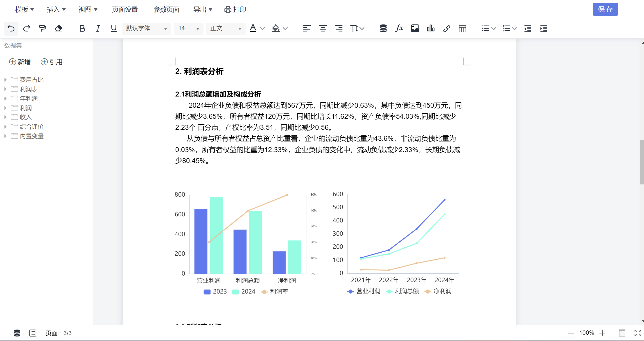Image resolution: width=644 pixels, height=341 pixels.
Task: Insert a bar chart icon
Action: (x=431, y=29)
